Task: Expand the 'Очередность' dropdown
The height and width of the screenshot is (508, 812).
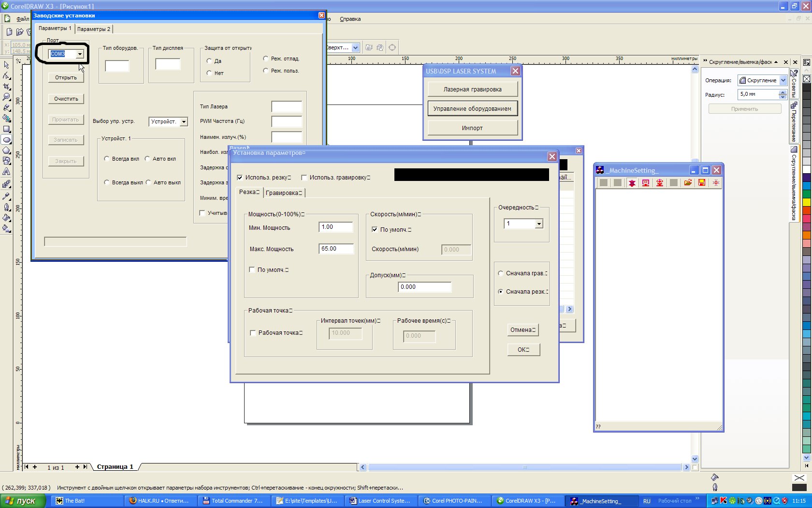Action: click(539, 224)
